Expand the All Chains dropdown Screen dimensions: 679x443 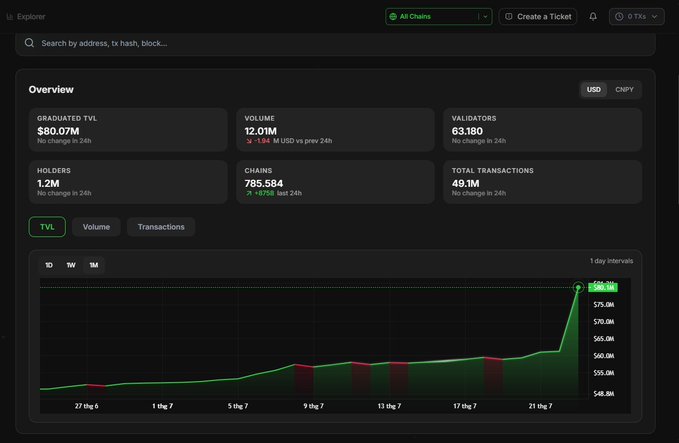pos(438,16)
